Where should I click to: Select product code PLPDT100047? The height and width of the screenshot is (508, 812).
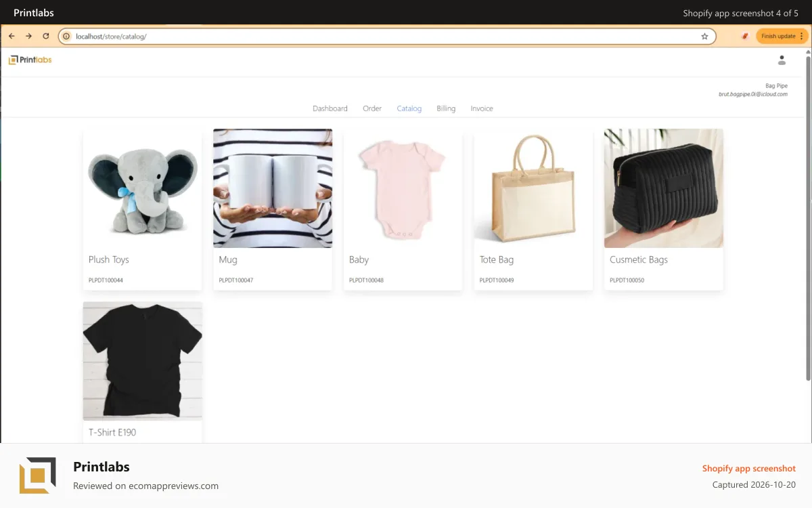click(236, 280)
